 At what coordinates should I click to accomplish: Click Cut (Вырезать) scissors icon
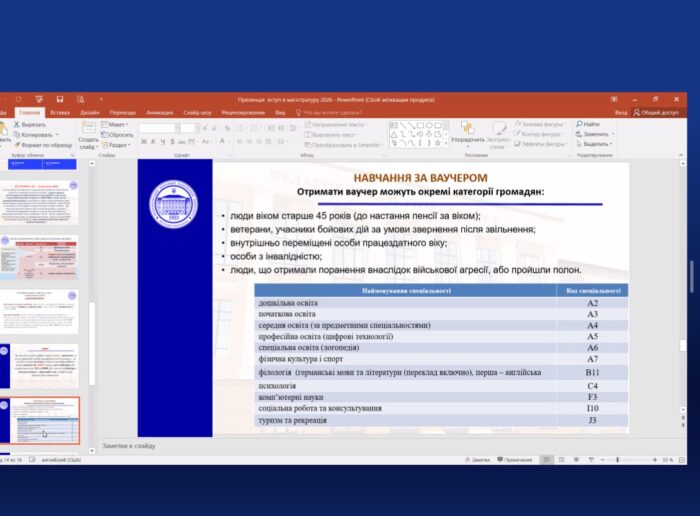point(17,125)
